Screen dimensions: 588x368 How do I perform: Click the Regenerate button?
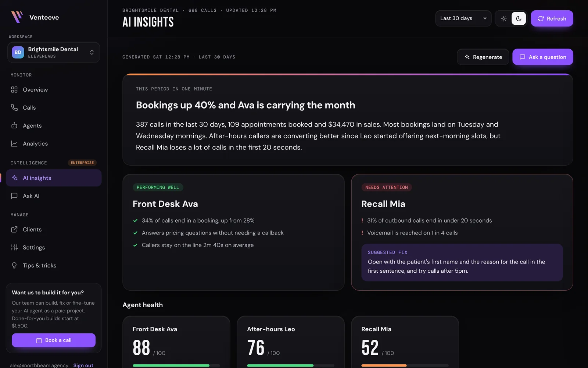(x=483, y=57)
